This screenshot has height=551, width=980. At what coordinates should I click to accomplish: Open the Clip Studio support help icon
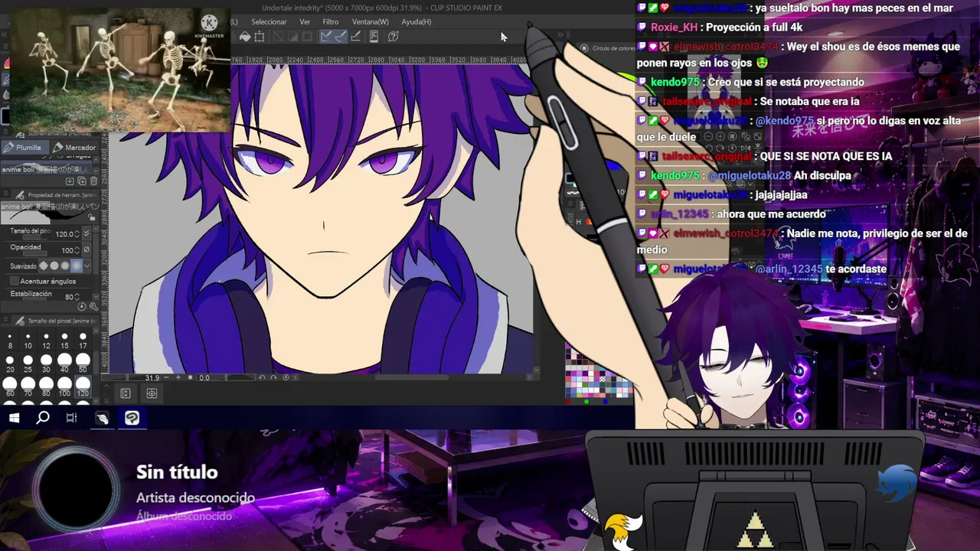[394, 37]
